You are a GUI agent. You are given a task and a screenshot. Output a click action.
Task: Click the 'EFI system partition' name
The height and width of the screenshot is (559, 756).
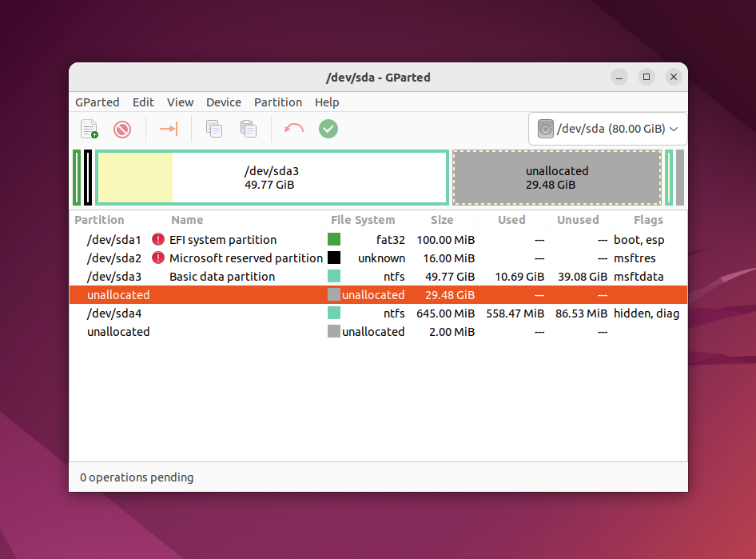pyautogui.click(x=223, y=240)
